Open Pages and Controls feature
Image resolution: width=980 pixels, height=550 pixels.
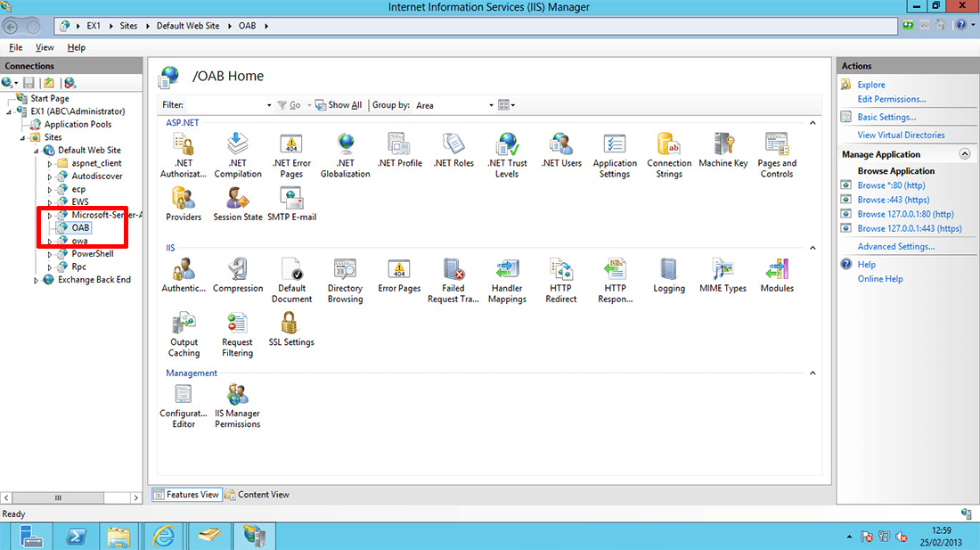point(777,156)
